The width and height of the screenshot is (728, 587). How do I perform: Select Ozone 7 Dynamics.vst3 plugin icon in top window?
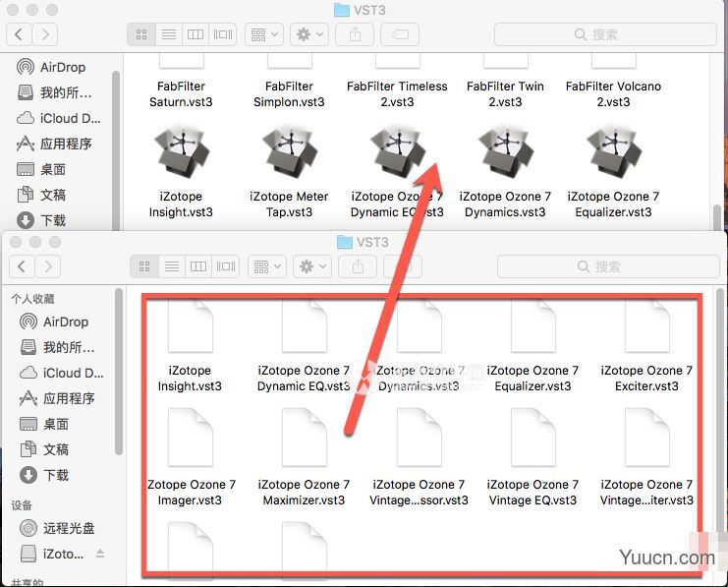click(506, 153)
